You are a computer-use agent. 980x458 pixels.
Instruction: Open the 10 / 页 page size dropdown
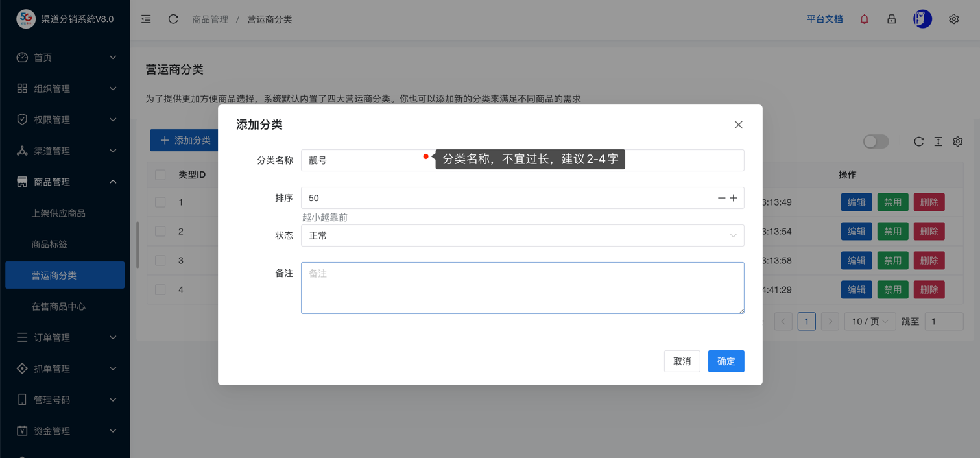pos(869,321)
